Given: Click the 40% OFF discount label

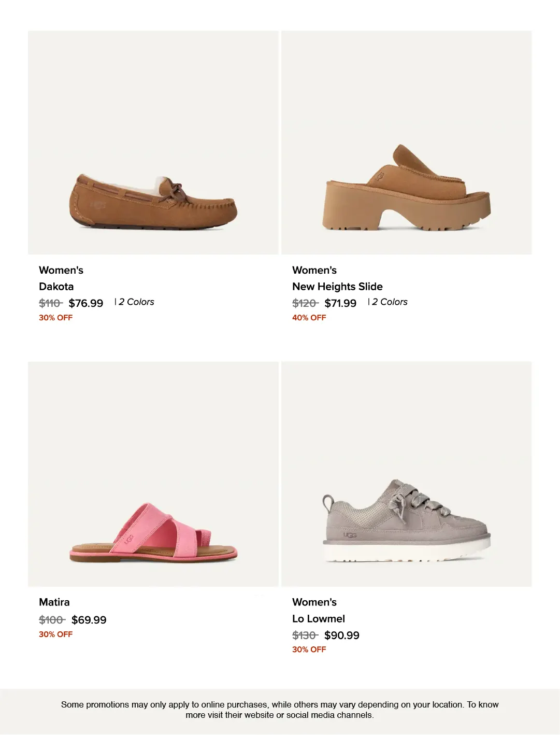Looking at the screenshot, I should (x=309, y=318).
